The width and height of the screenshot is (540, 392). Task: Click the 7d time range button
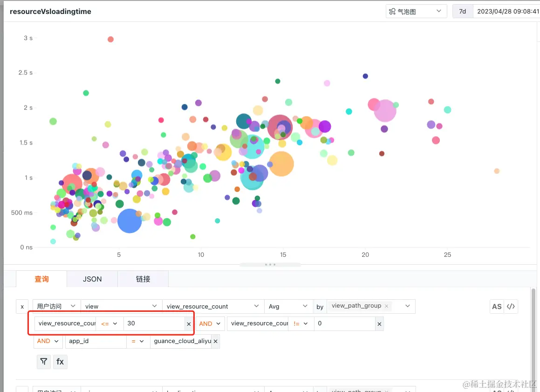[x=463, y=11]
